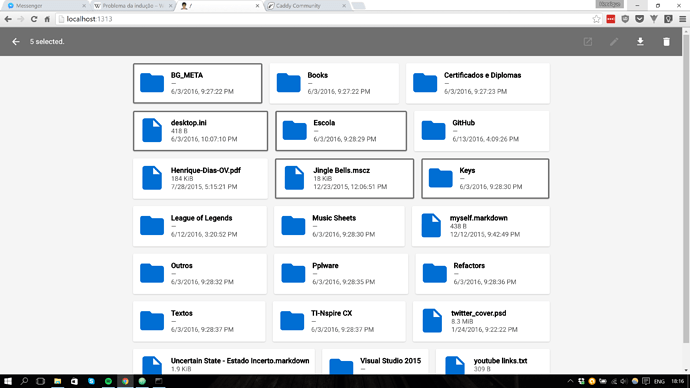Click Jingle Bells.mscz file name

(x=341, y=170)
